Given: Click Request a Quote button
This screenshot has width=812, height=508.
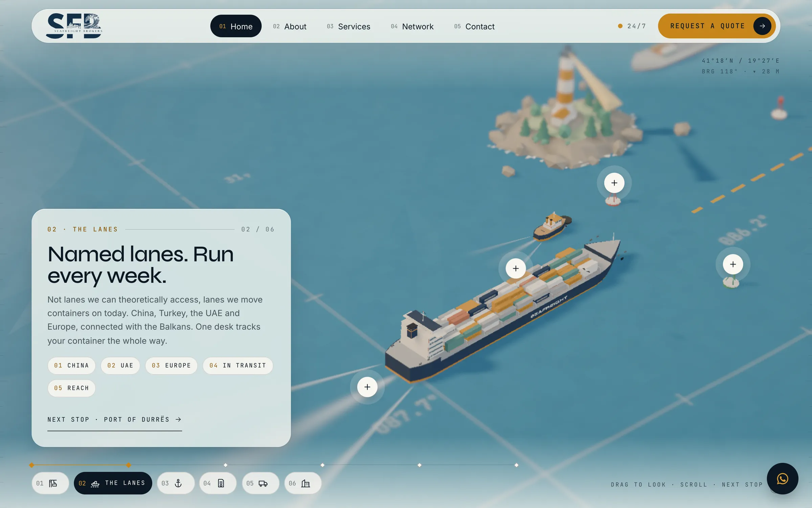Looking at the screenshot, I should coord(717,26).
